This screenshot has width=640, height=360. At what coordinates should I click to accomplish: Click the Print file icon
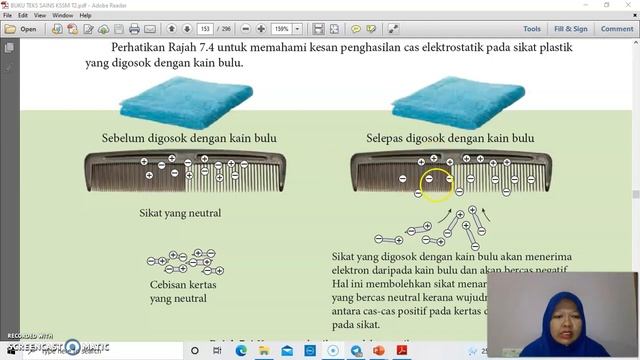[134, 29]
